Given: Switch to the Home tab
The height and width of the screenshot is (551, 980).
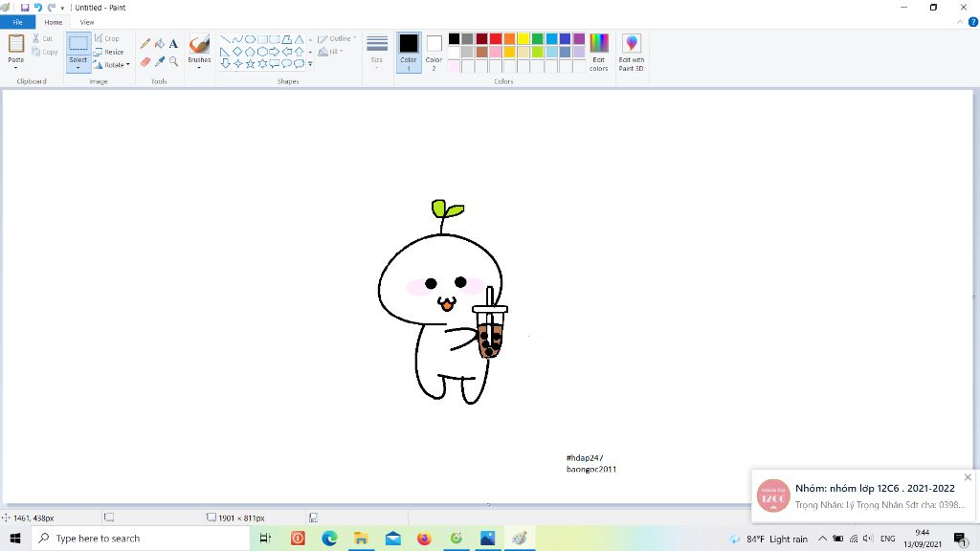Looking at the screenshot, I should pyautogui.click(x=54, y=22).
